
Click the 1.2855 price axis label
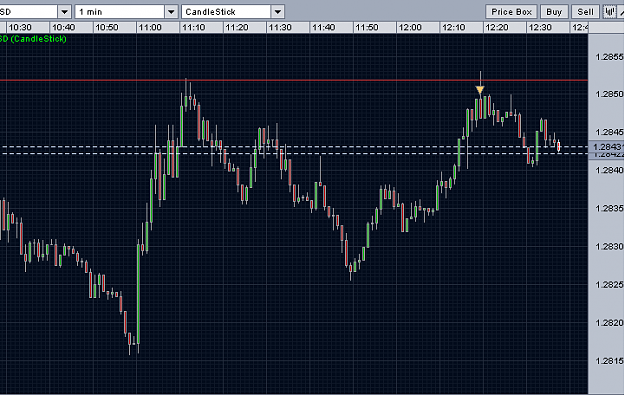pyautogui.click(x=609, y=57)
